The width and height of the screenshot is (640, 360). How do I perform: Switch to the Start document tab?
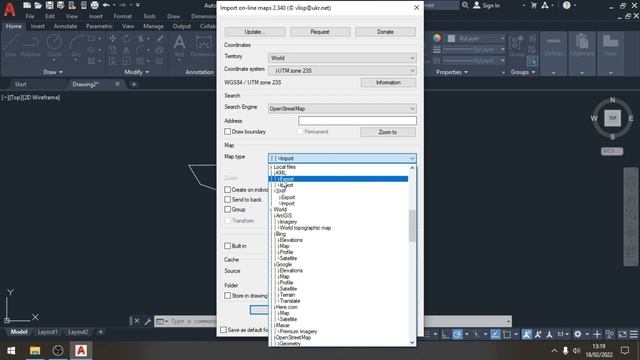[x=20, y=84]
